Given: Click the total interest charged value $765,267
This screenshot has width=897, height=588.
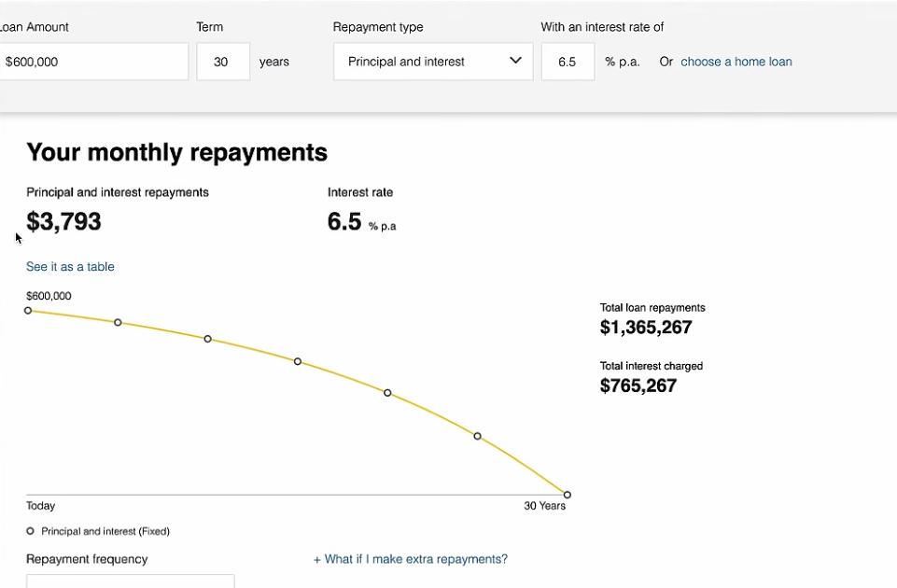Looking at the screenshot, I should point(638,385).
